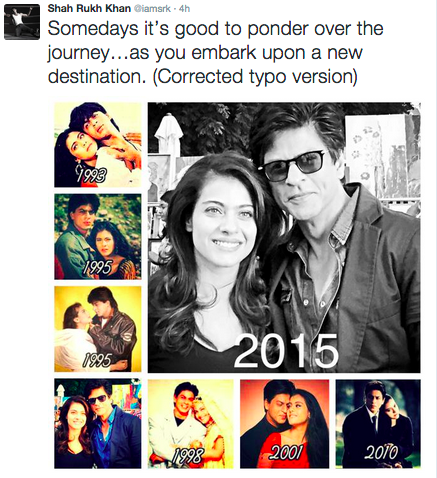Screen dimensions: 437x478
Task: Click the large black-and-white 2015 photo
Action: click(284, 237)
